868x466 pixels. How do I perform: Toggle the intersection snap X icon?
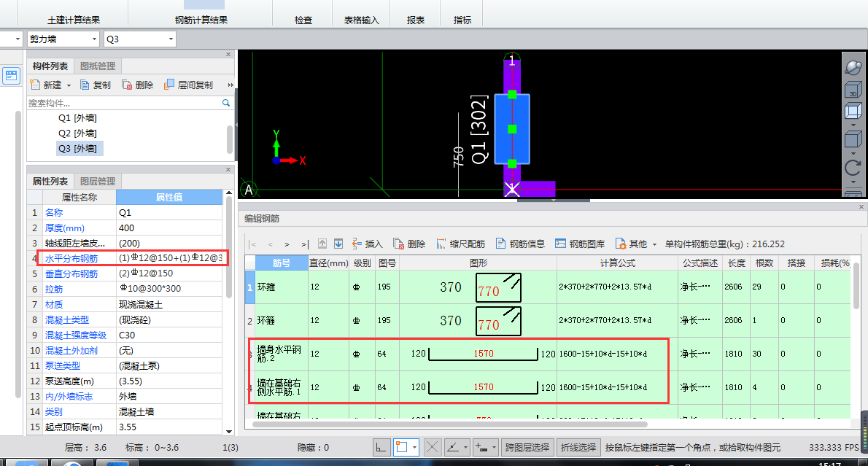point(433,447)
